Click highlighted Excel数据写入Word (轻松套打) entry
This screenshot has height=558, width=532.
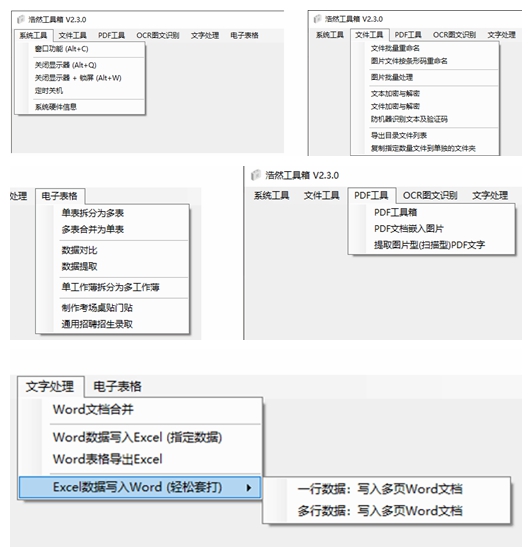140,487
